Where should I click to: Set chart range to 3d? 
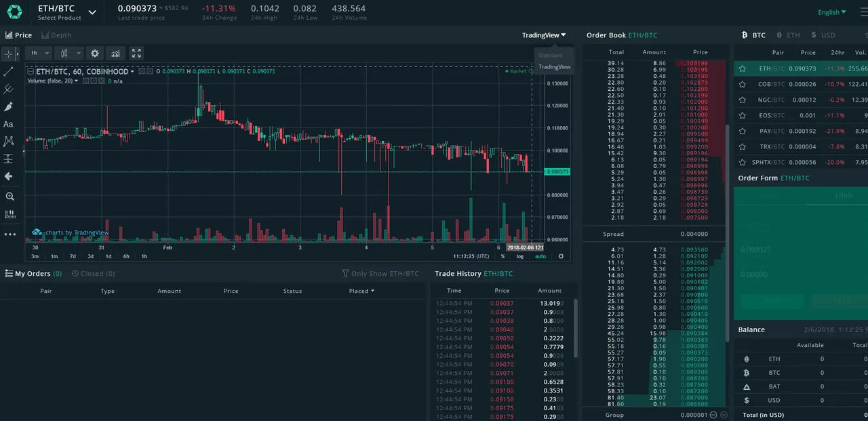(90, 256)
